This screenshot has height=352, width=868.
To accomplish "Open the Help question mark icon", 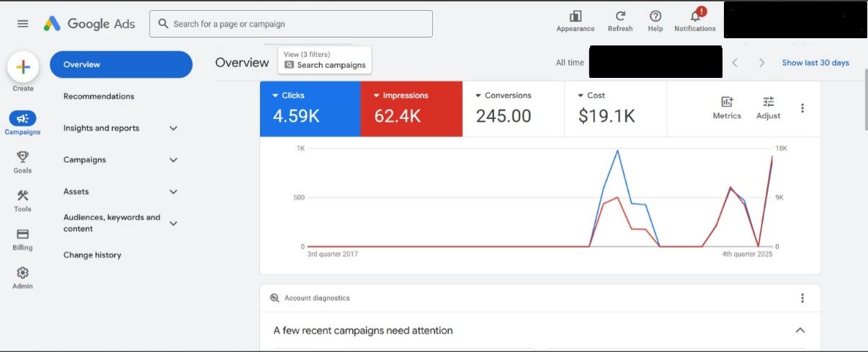I will pos(655,17).
